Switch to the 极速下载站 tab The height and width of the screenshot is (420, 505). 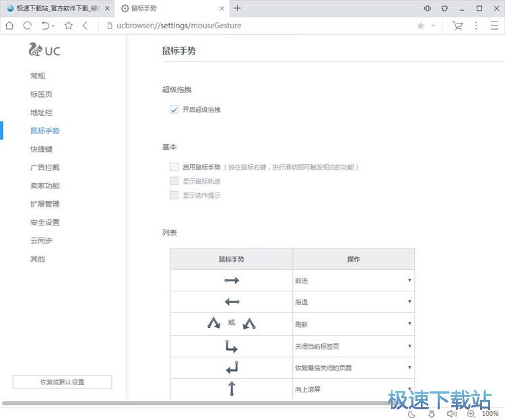58,8
